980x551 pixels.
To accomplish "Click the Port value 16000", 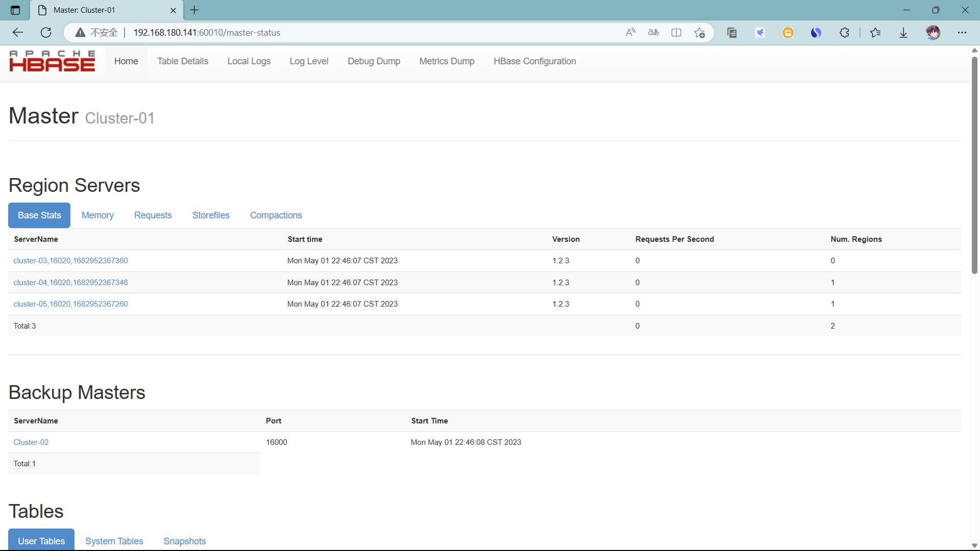I will [276, 442].
